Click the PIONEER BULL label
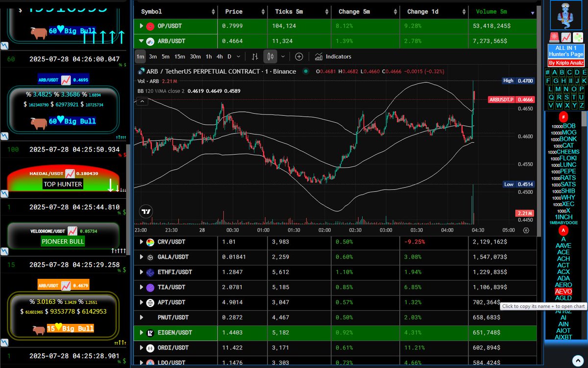 63,241
